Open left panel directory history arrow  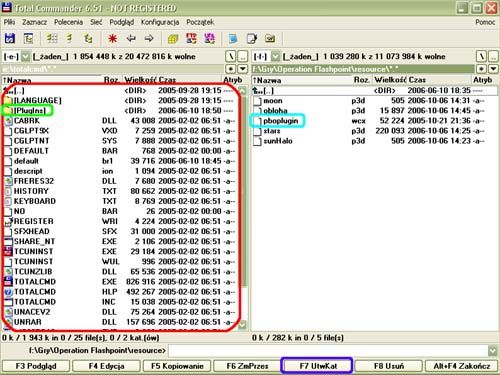click(x=243, y=69)
